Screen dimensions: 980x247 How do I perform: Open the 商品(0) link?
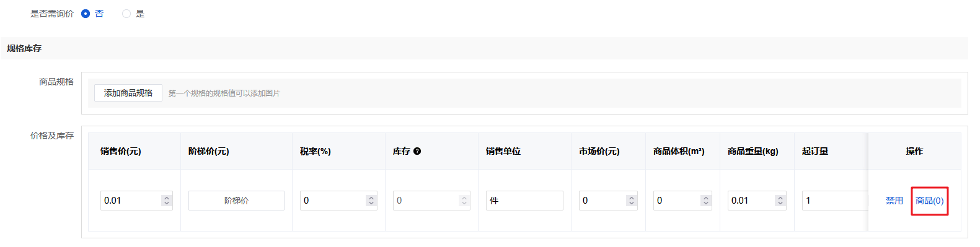[929, 201]
